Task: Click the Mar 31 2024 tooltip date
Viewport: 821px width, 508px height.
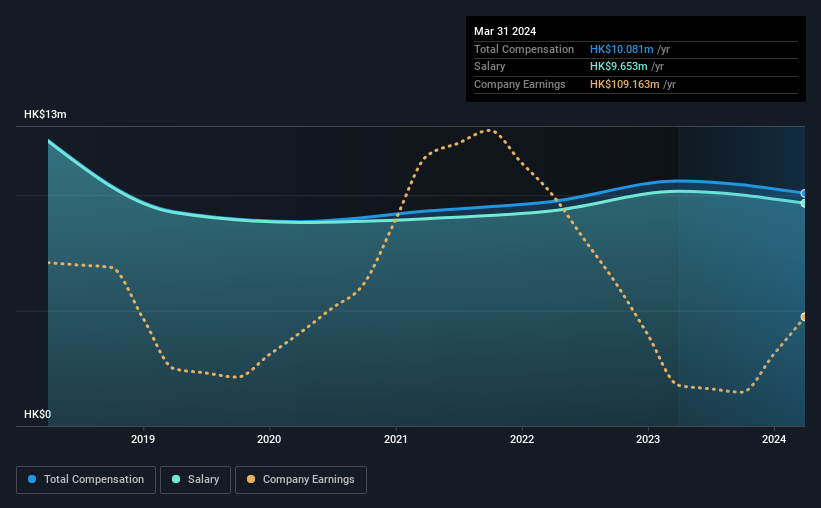Action: (505, 31)
